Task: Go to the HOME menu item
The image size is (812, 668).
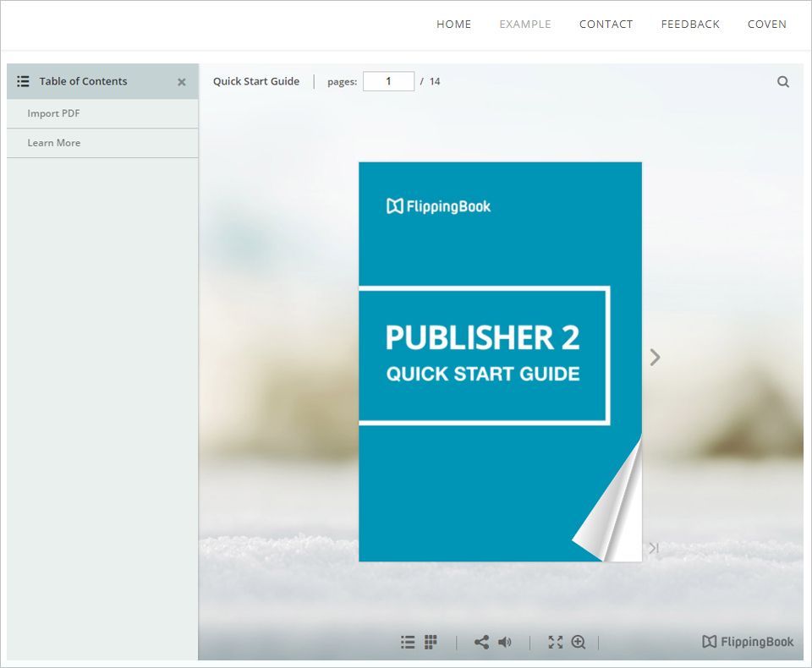Action: [453, 25]
